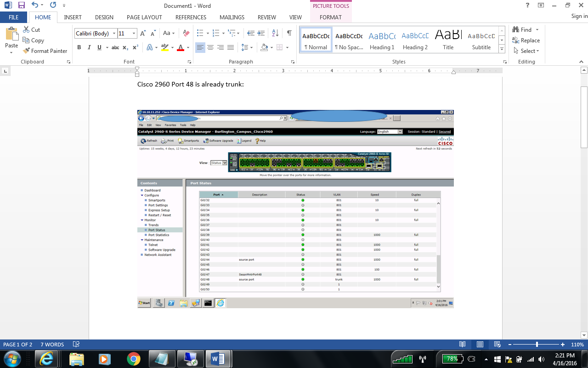Open Internet Explorer from the Windows taskbar

pos(46,359)
